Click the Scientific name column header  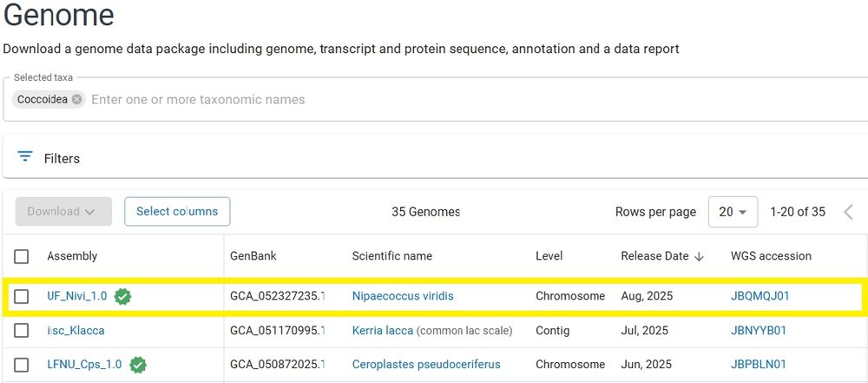(x=391, y=256)
